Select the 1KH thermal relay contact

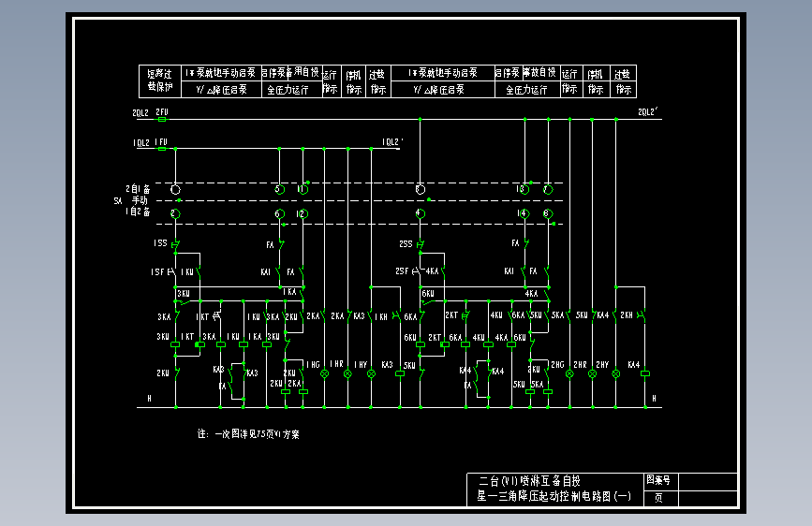pos(398,315)
